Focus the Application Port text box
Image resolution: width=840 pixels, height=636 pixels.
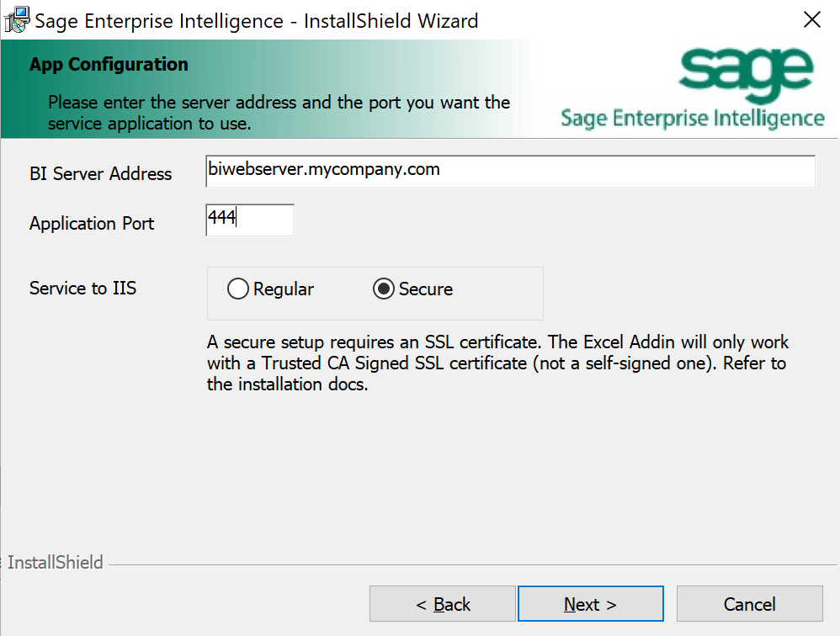[250, 220]
